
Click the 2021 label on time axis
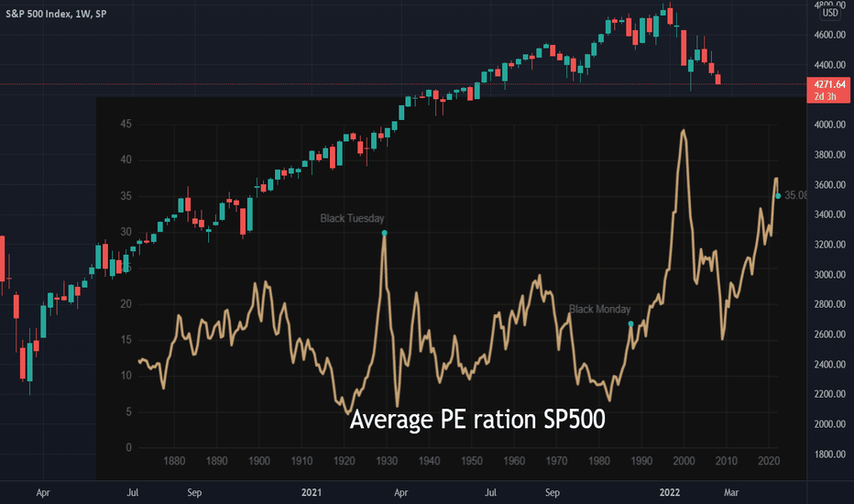pos(312,492)
